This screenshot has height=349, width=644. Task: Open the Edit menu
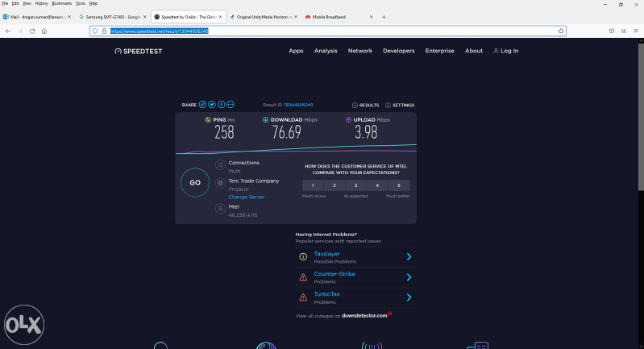tap(15, 3)
